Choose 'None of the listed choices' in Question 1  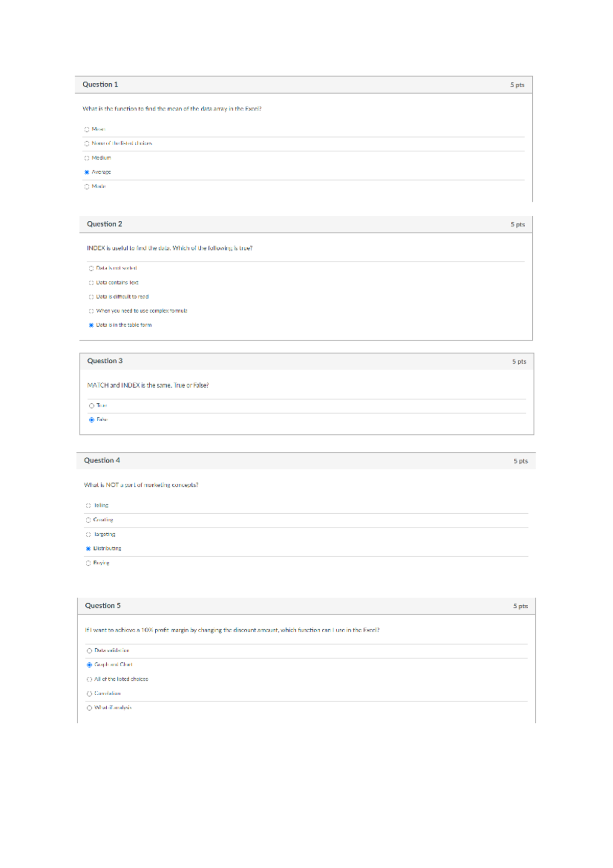point(87,144)
